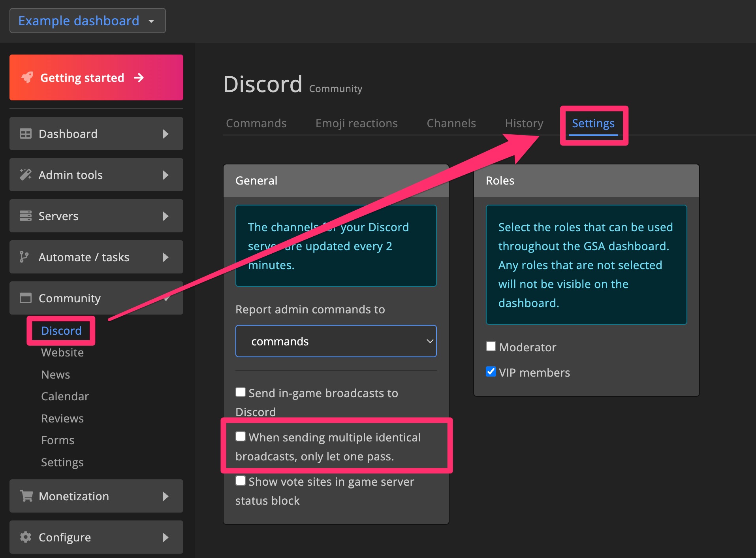Click the Community window icon
The image size is (756, 558).
[x=26, y=298]
